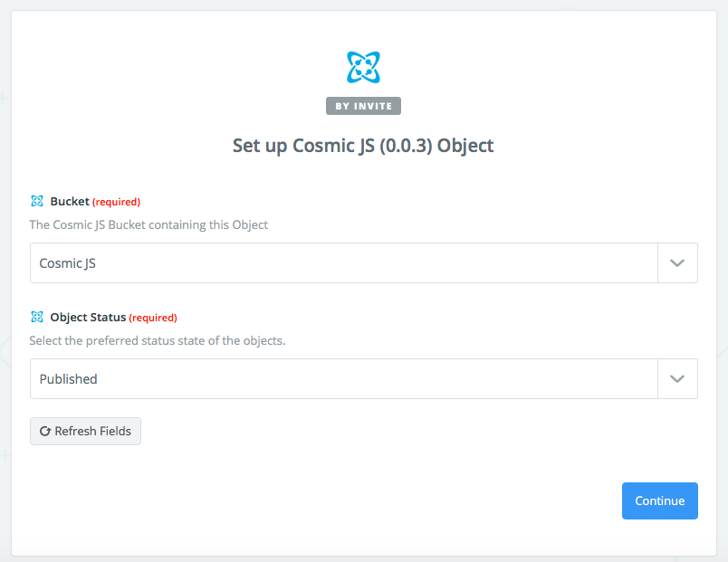Screen dimensions: 728x562
Task: Click the dropdown chevron on the Bucket field
Action: coord(677,262)
